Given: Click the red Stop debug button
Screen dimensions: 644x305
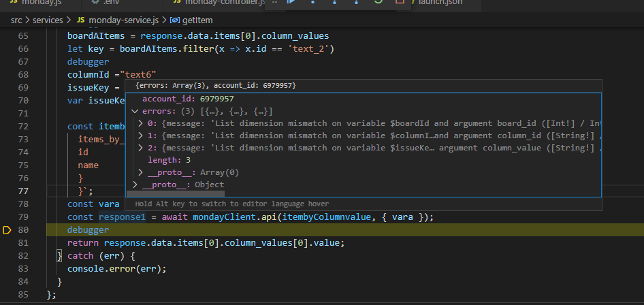Looking at the screenshot, I should (x=399, y=2).
